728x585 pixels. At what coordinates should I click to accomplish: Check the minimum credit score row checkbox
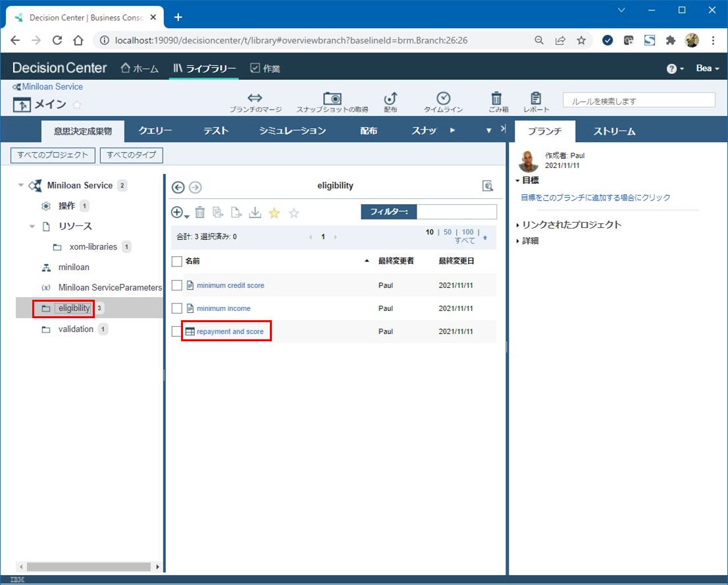coord(176,285)
